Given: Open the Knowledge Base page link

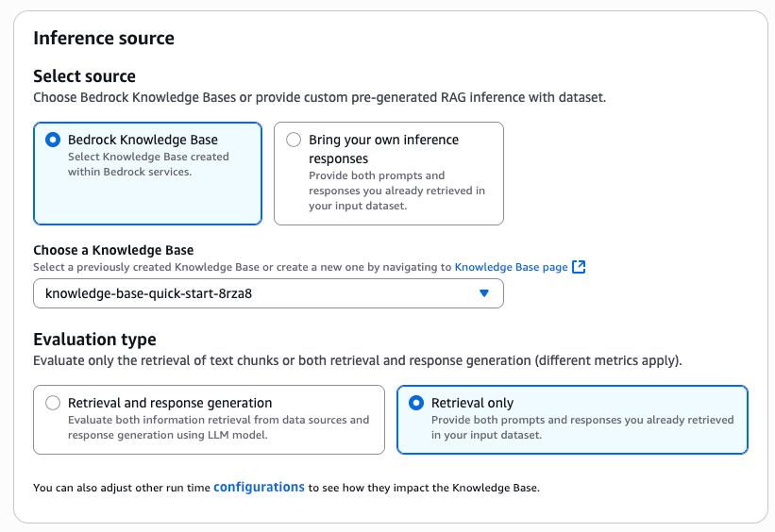Looking at the screenshot, I should point(511,267).
